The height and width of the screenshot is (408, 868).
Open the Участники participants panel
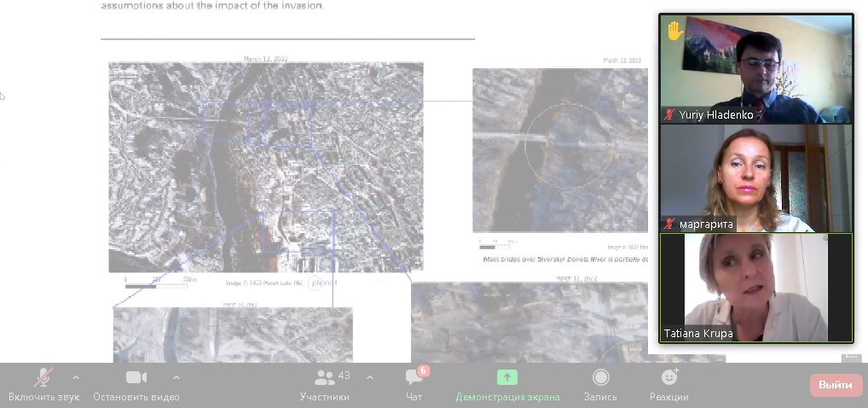(324, 385)
